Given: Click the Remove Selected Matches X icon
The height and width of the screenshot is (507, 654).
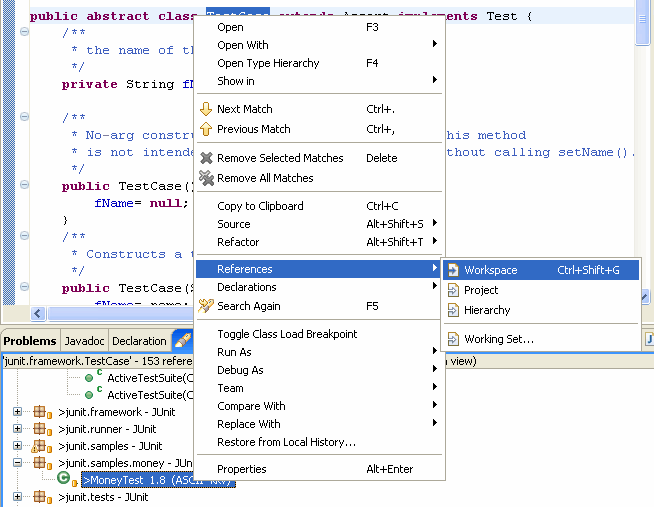Looking at the screenshot, I should 206,158.
